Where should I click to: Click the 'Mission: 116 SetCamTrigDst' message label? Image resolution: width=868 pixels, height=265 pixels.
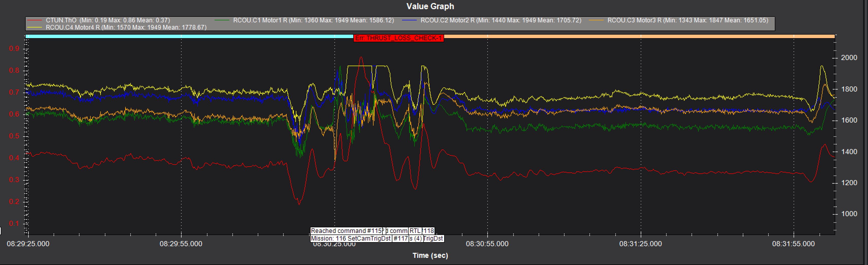351,238
